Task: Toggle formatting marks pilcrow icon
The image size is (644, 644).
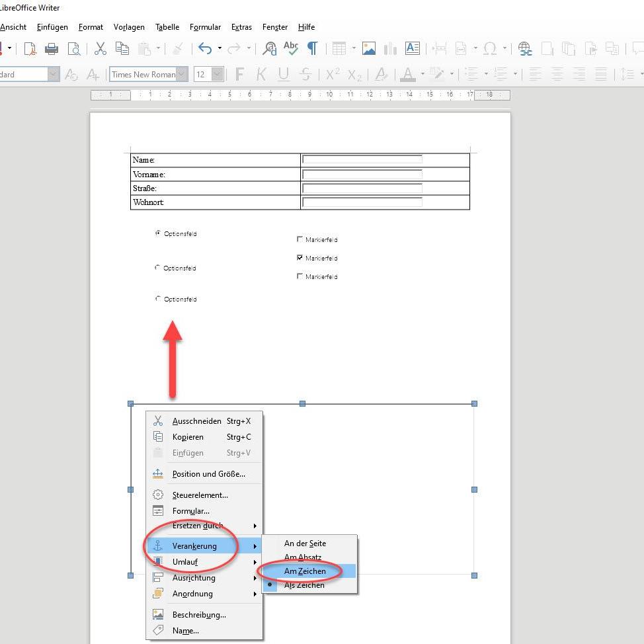Action: pos(313,48)
